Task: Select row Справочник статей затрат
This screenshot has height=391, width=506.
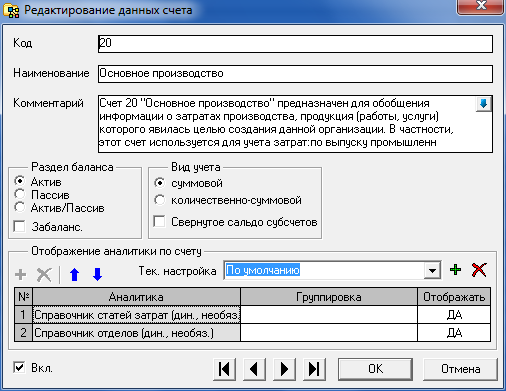Action: [x=136, y=315]
